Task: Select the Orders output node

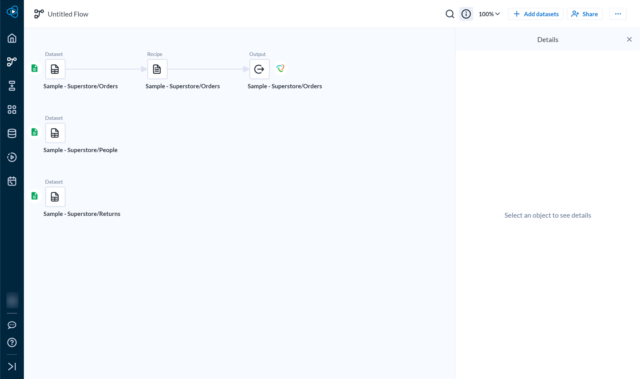Action: coord(259,69)
